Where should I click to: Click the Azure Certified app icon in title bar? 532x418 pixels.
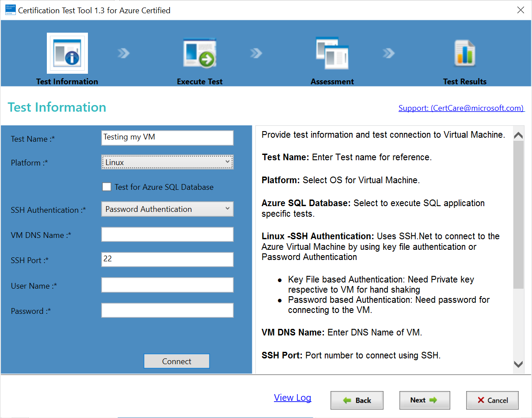[10, 10]
